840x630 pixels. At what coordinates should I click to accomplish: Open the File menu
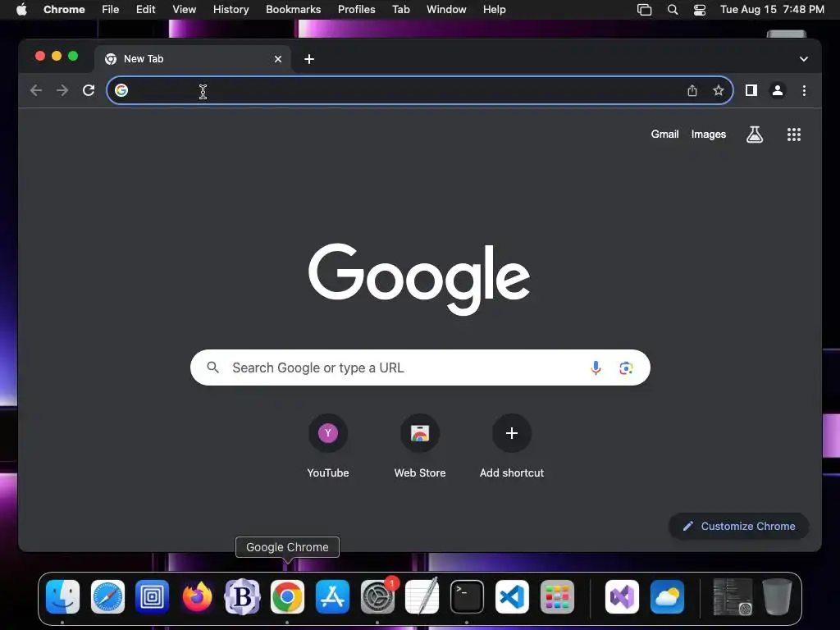point(111,10)
